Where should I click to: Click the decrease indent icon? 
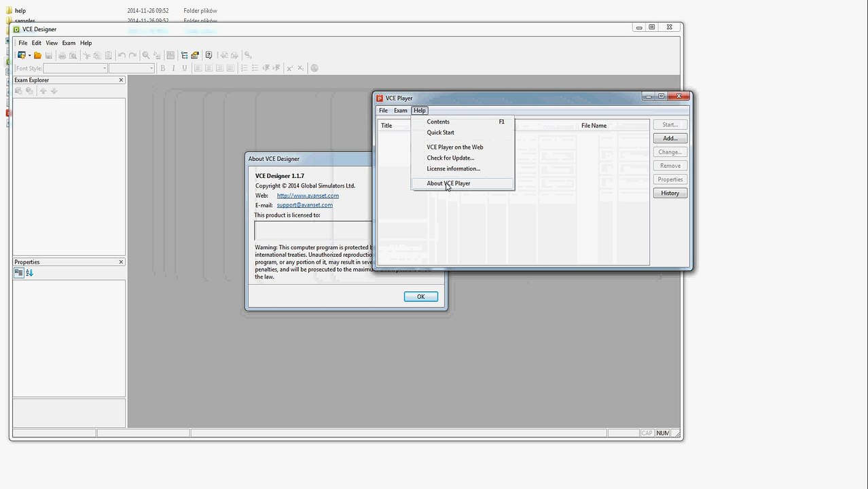(266, 68)
